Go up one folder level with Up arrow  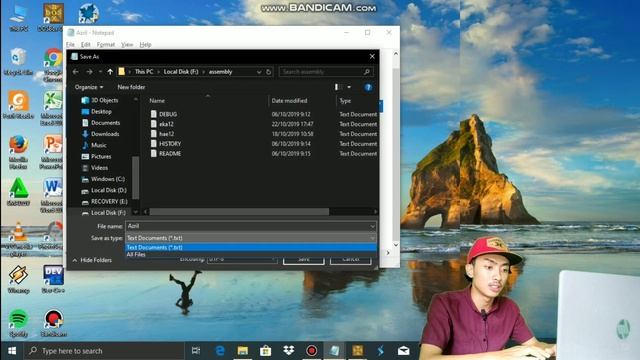[x=110, y=72]
